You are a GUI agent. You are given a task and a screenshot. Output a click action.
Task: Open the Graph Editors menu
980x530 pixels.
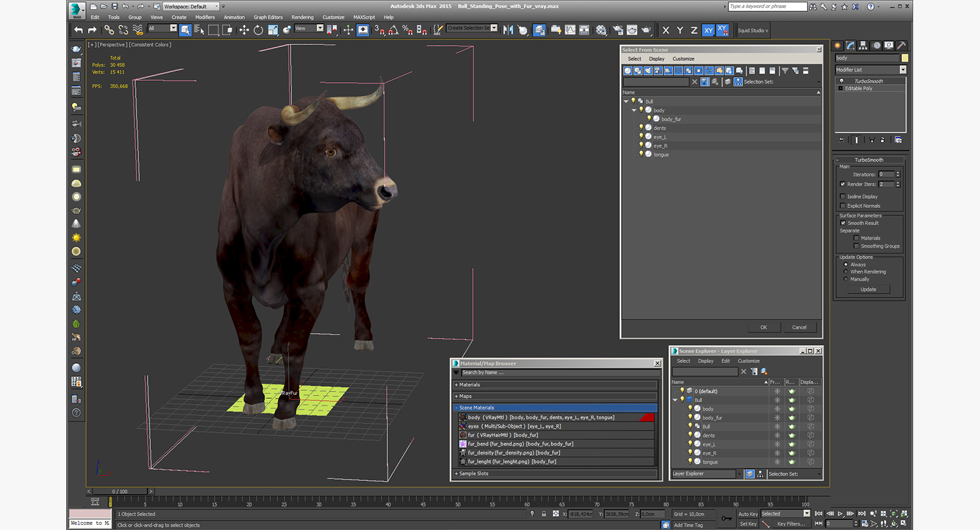(x=268, y=17)
